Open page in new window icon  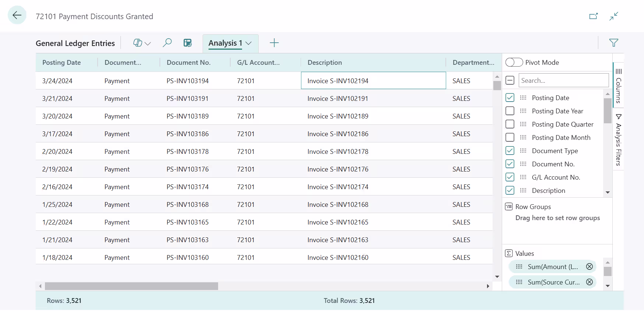[593, 16]
